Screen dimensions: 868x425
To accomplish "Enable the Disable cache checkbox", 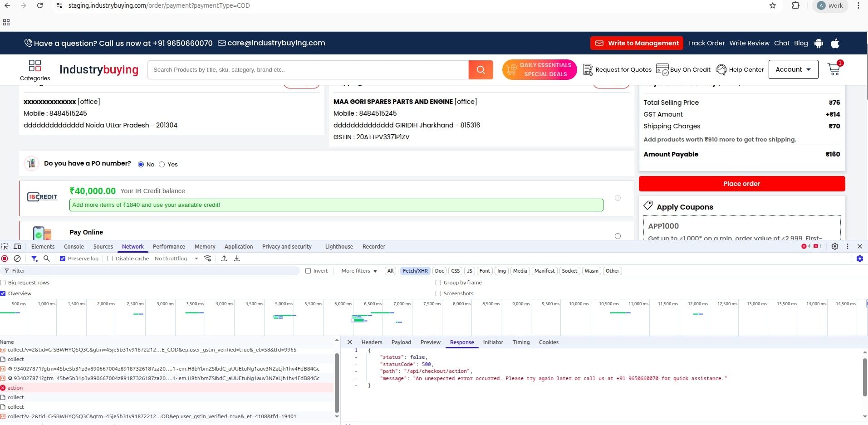I will [110, 259].
